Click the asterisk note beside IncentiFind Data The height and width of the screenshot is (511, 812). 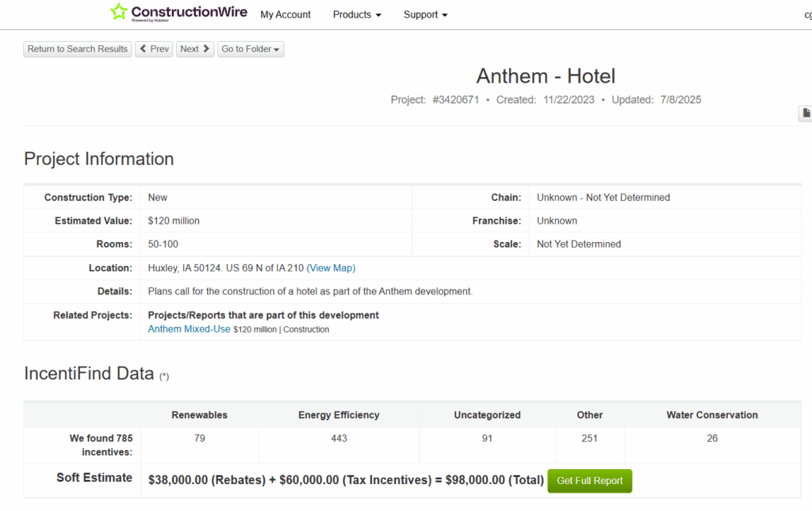[164, 376]
